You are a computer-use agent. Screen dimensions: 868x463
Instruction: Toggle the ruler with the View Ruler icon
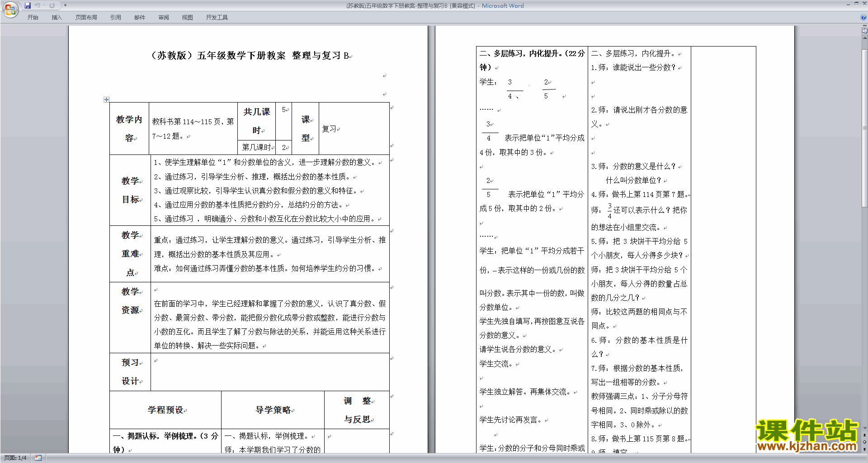(x=865, y=31)
